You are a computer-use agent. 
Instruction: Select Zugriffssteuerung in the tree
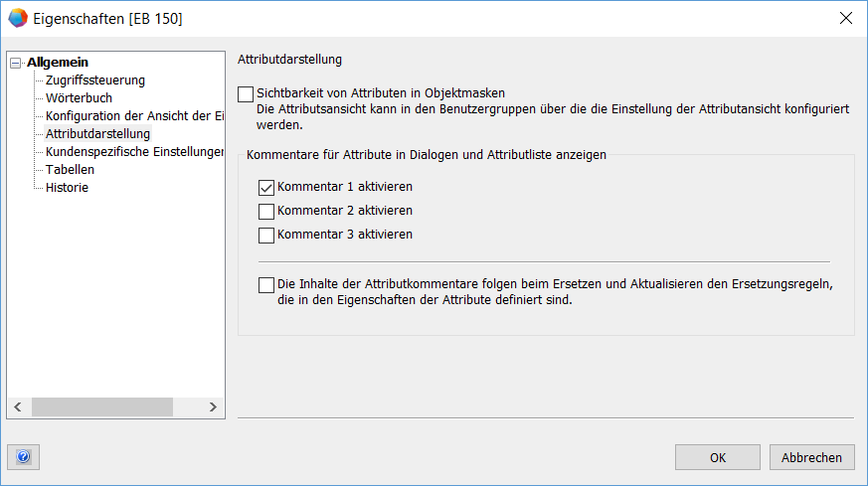coord(95,81)
